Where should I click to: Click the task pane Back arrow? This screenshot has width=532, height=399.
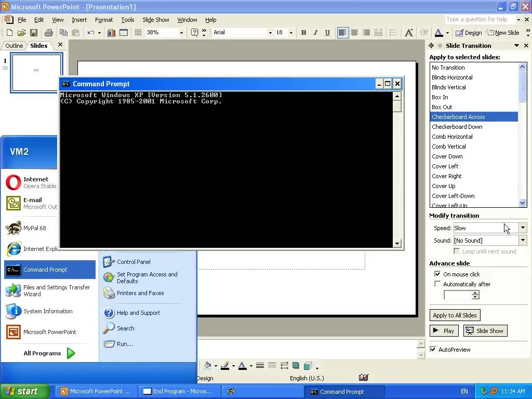coord(431,46)
